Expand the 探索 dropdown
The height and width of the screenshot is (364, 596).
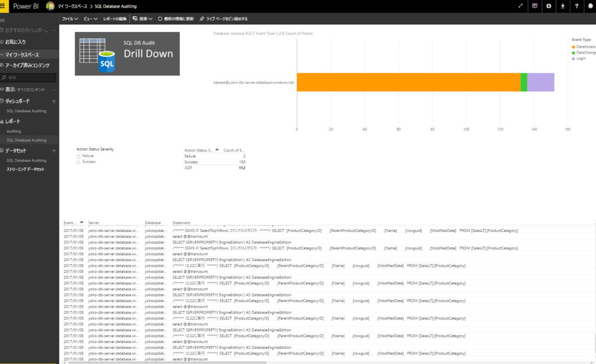point(143,19)
